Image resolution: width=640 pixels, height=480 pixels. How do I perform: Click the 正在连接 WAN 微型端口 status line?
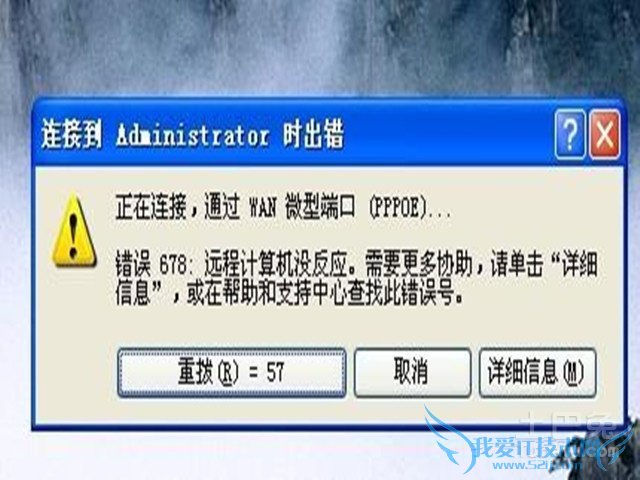pos(283,207)
